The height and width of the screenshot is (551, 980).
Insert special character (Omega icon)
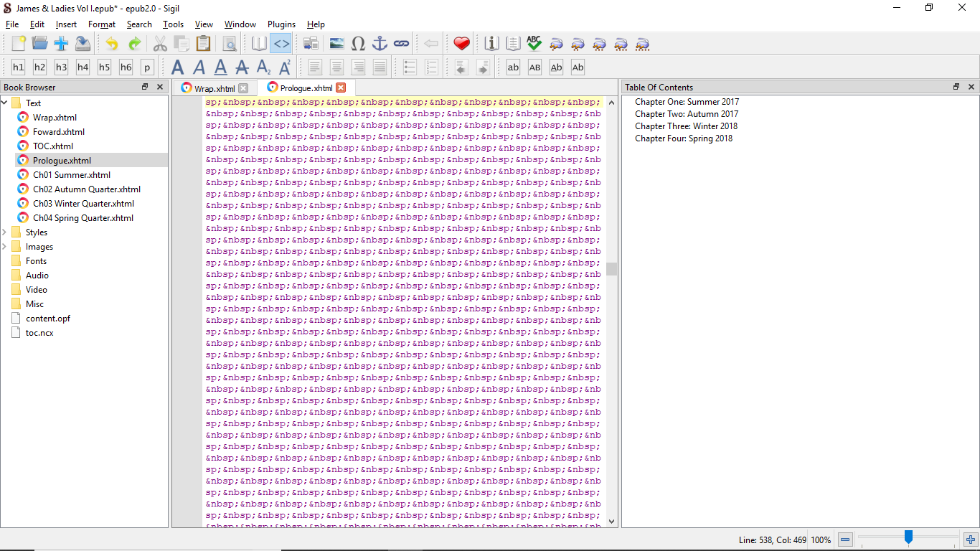(x=358, y=44)
